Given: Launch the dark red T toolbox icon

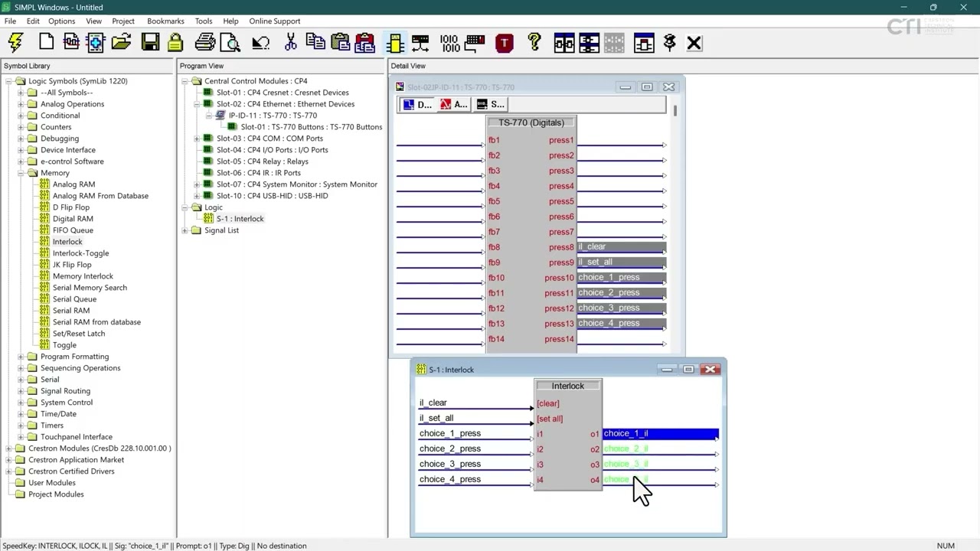Looking at the screenshot, I should click(504, 43).
